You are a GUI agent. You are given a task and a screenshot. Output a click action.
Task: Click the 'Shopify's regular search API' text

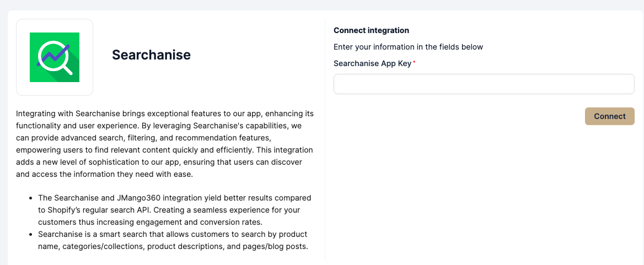point(98,210)
